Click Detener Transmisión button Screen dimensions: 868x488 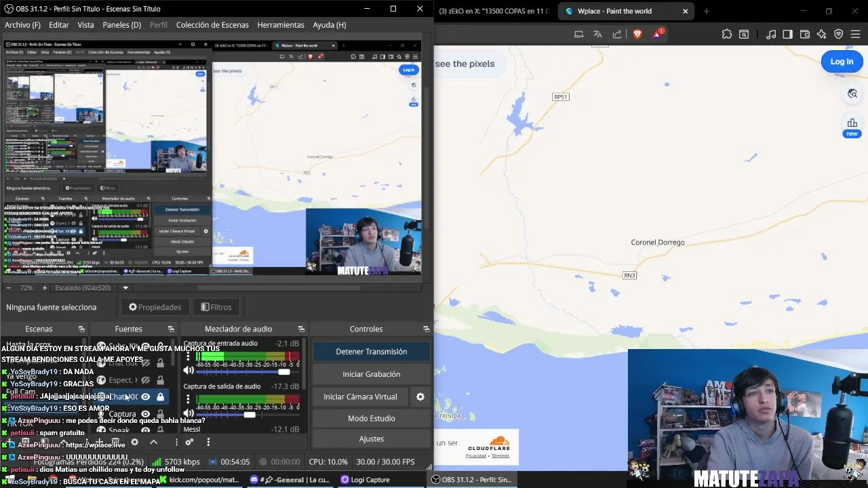[372, 352]
